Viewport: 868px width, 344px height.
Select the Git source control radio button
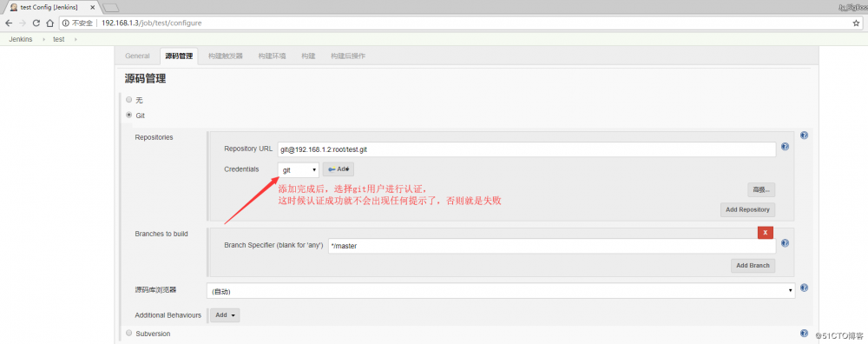coord(129,116)
